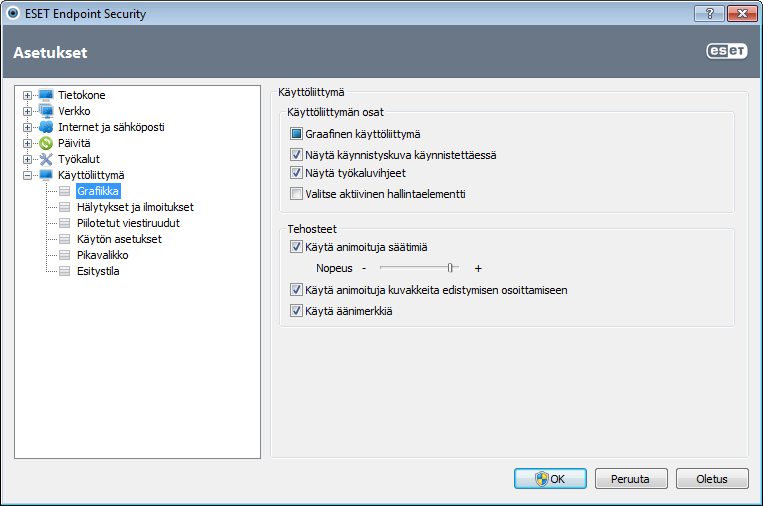
Task: Click the Käyttöliittymä monitor icon
Action: [x=46, y=175]
